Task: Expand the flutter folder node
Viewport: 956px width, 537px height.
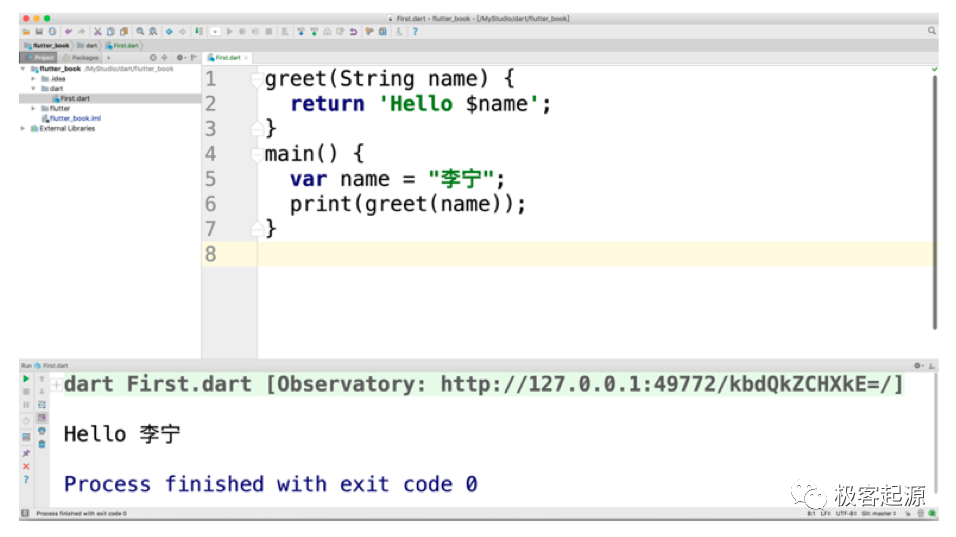Action: coord(34,108)
